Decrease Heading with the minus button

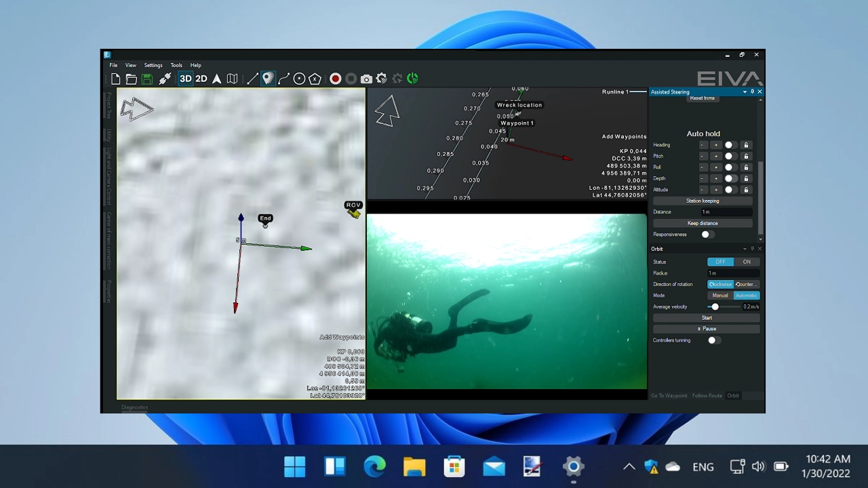pos(703,145)
